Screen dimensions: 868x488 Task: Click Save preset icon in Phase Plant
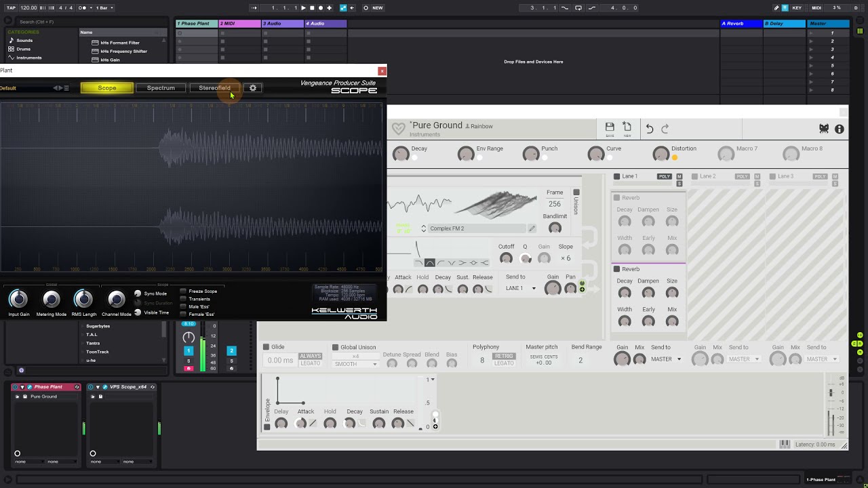[x=610, y=127]
